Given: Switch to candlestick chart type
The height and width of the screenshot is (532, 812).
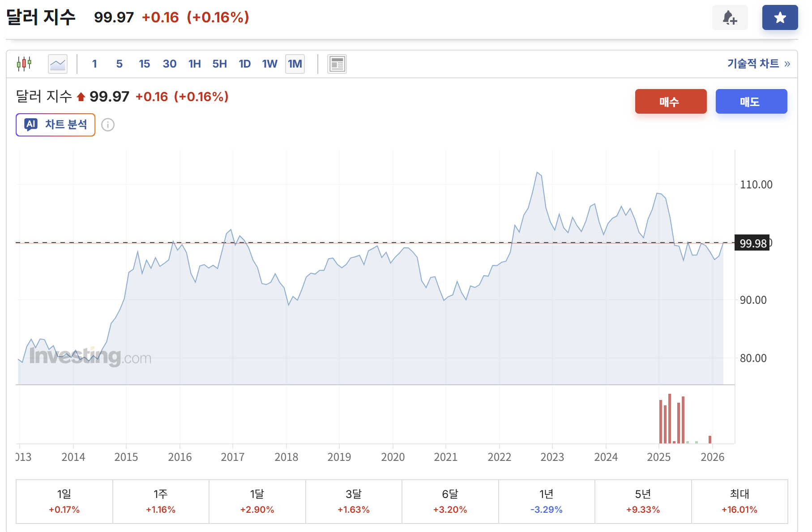Looking at the screenshot, I should click(x=24, y=64).
